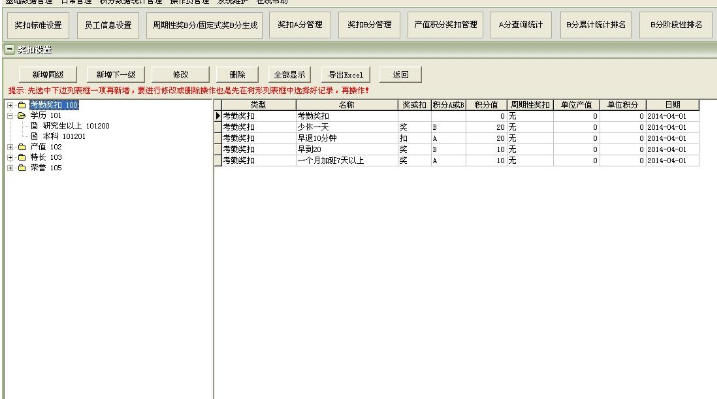Open 周期性奖B分/固定式奖B分生成
The height and width of the screenshot is (399, 717).
tap(205, 25)
